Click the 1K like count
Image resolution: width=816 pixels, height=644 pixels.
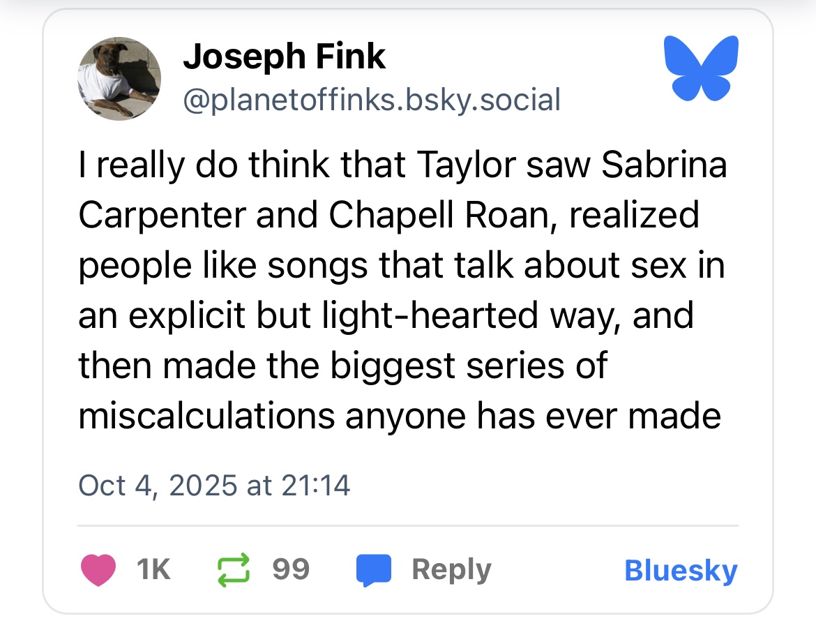(x=153, y=570)
